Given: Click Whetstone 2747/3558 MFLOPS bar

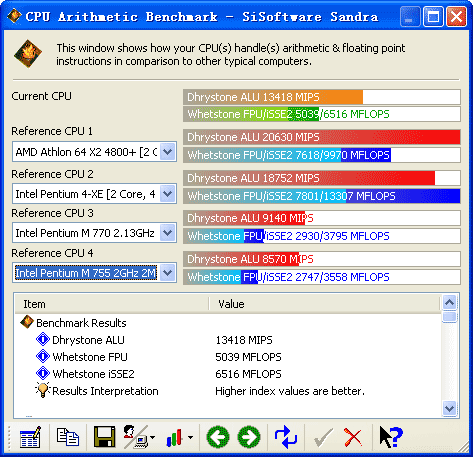Looking at the screenshot, I should click(x=322, y=277).
